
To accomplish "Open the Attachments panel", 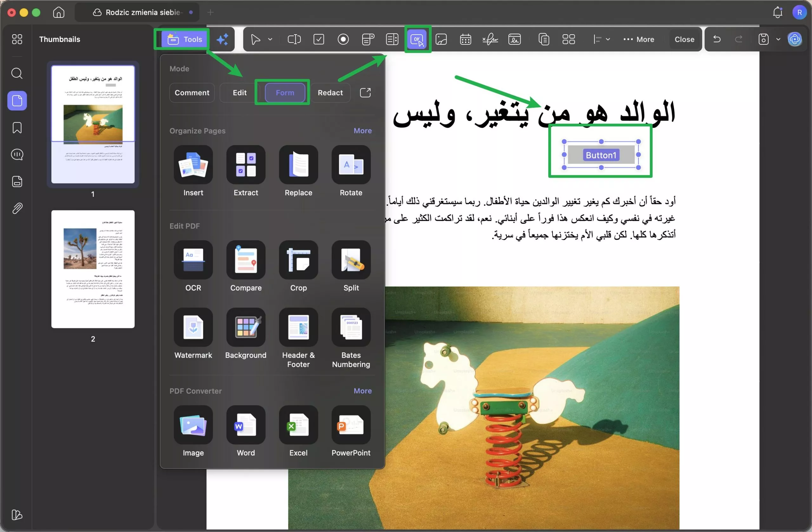I will pos(17,208).
